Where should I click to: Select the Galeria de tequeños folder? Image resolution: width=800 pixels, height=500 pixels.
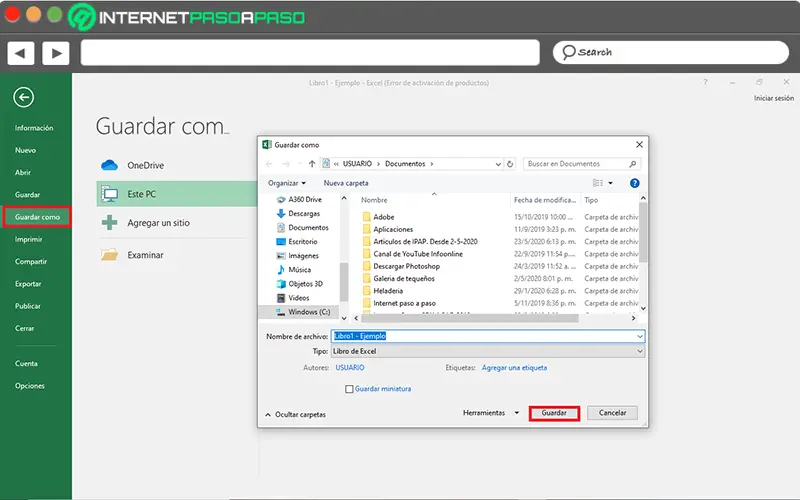pyautogui.click(x=398, y=279)
